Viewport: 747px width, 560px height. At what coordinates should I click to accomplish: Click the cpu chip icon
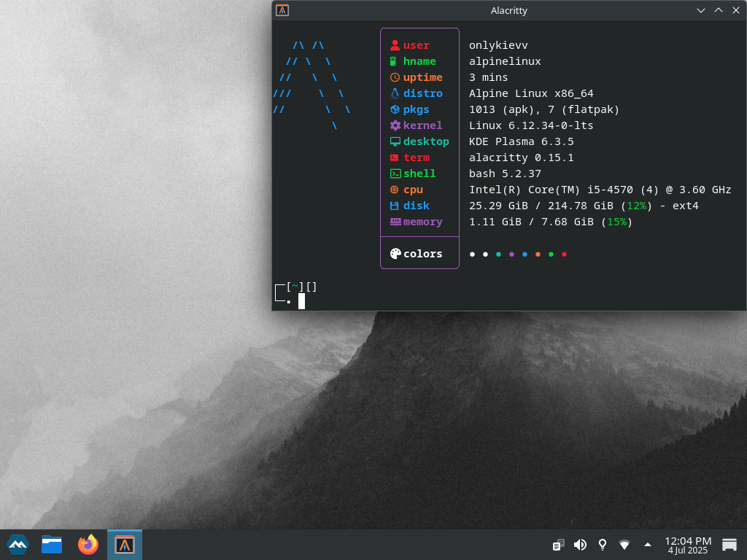[395, 190]
